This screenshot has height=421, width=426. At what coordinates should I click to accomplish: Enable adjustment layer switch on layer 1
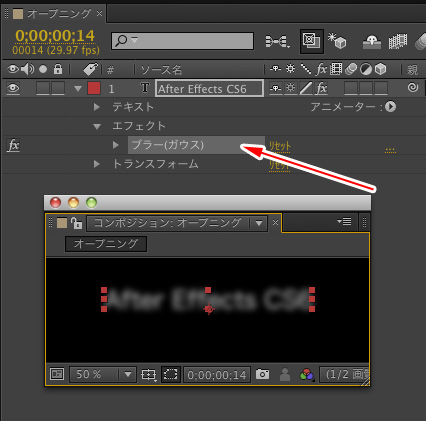(366, 88)
